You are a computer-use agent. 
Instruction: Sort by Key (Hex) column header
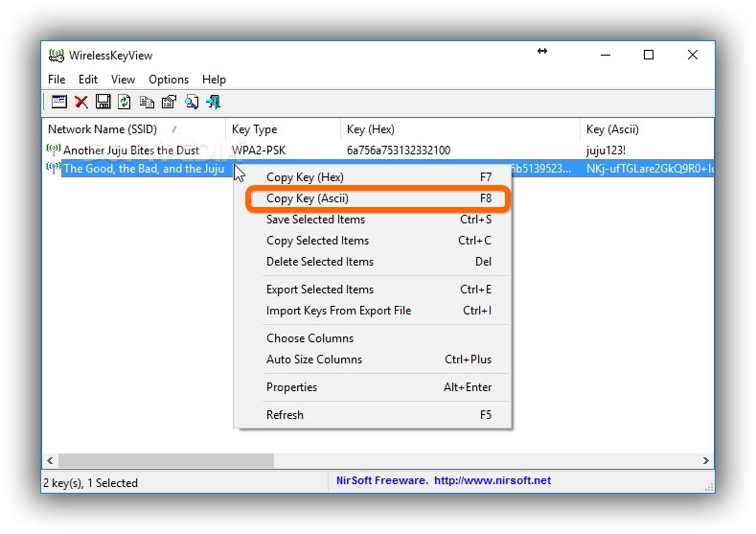[461, 129]
